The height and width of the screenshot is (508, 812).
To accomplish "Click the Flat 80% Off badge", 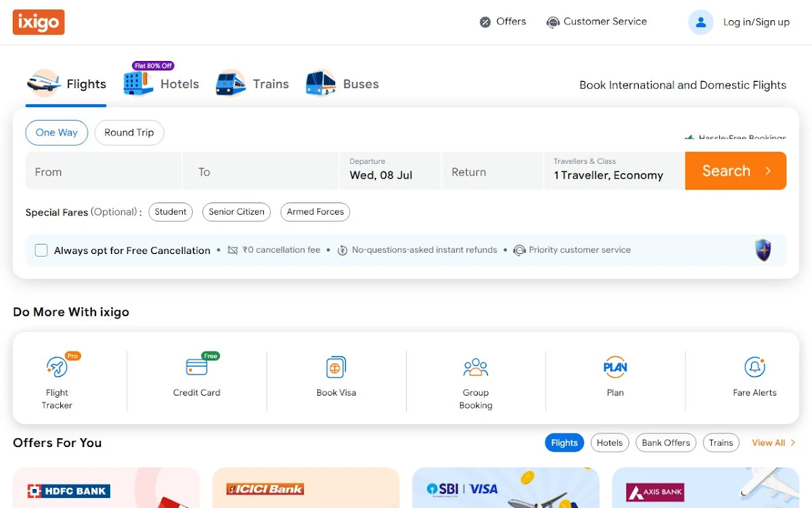I will [153, 66].
